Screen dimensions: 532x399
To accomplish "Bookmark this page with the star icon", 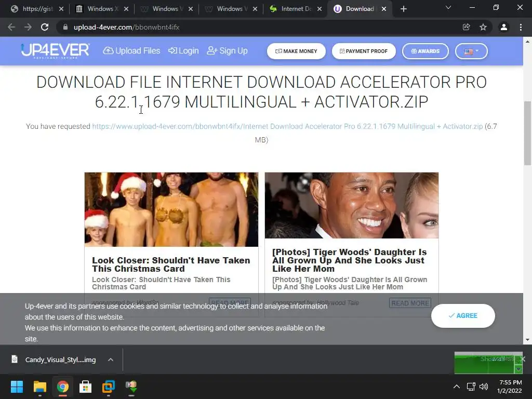I will tap(483, 27).
